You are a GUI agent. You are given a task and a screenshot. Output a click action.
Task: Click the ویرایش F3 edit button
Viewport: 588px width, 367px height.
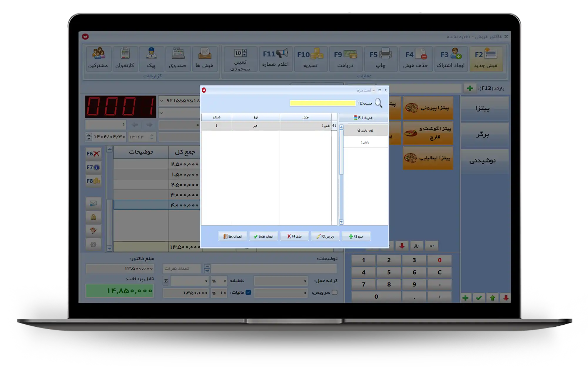click(325, 236)
